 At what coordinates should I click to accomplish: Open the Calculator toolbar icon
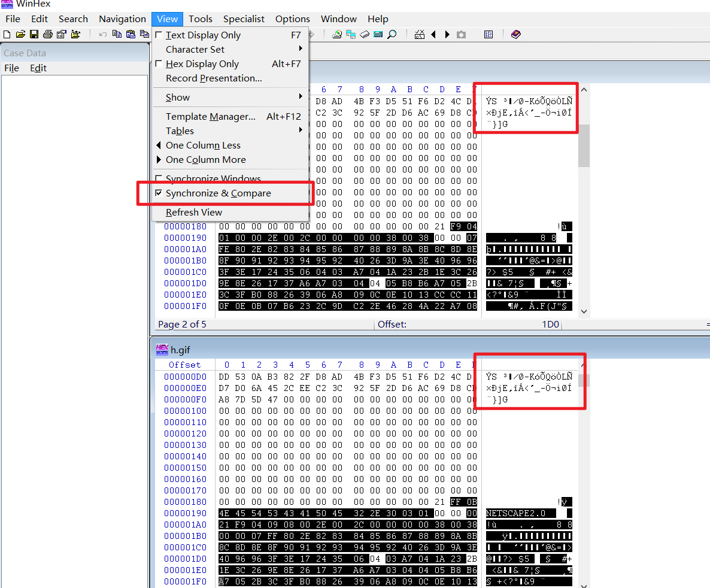pyautogui.click(x=378, y=34)
